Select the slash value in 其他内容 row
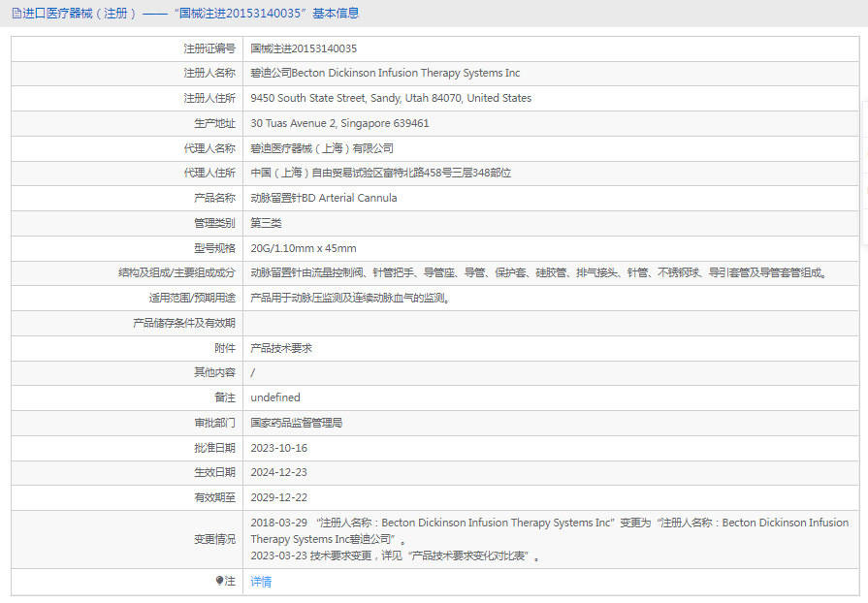This screenshot has height=603, width=868. tap(252, 373)
